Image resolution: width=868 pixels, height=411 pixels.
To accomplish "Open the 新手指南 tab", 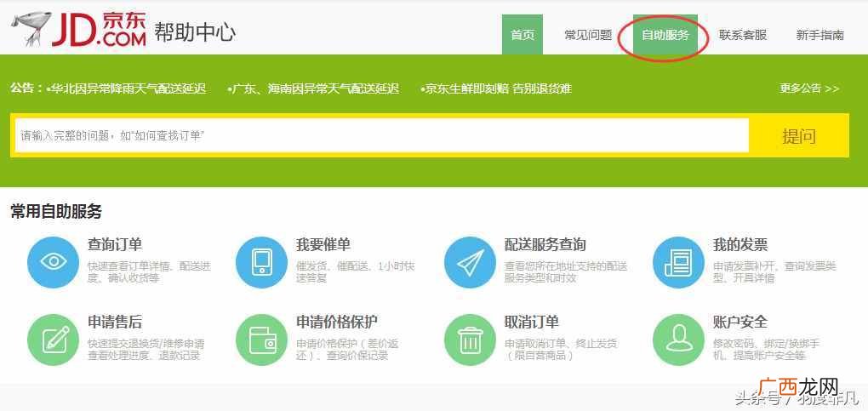I will tap(819, 35).
